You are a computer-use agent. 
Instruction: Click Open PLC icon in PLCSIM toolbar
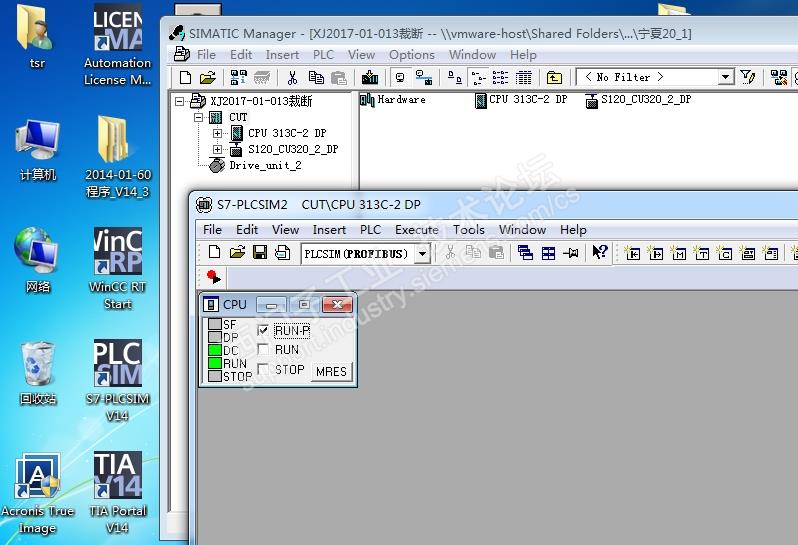(x=237, y=252)
